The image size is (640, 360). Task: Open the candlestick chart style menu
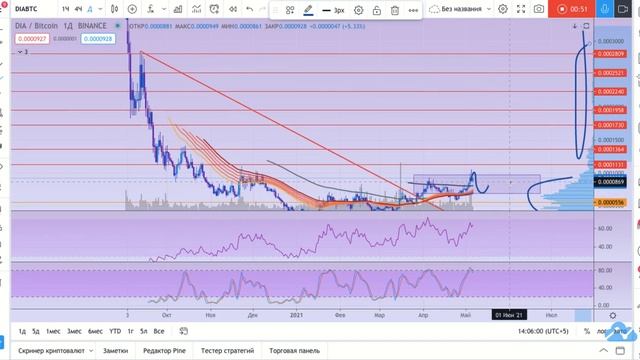point(115,9)
